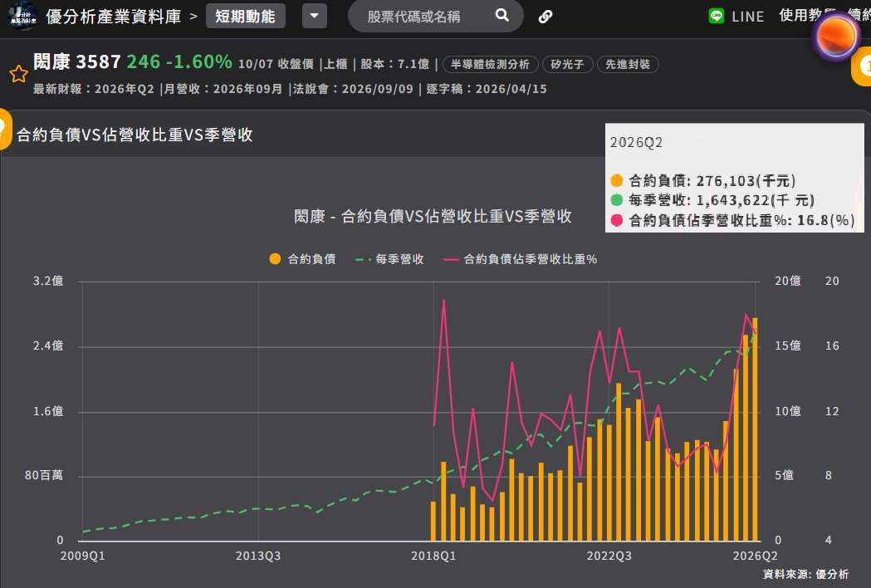Click the section heading 合約負債VS佔營收比重VS季營收
Screen dimensions: 871x588
click(135, 135)
